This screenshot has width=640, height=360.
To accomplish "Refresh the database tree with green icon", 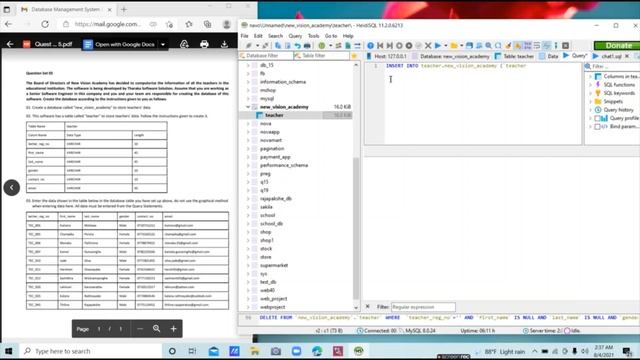I will [x=322, y=46].
